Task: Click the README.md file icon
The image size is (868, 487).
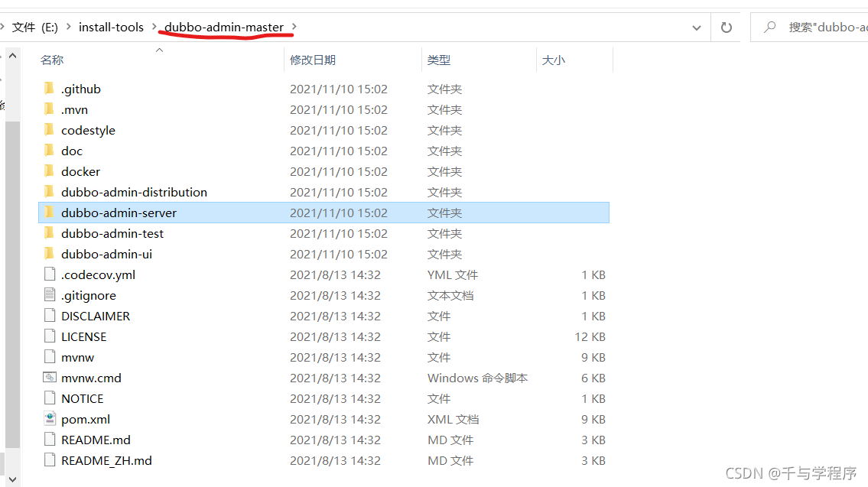Action: (x=50, y=440)
